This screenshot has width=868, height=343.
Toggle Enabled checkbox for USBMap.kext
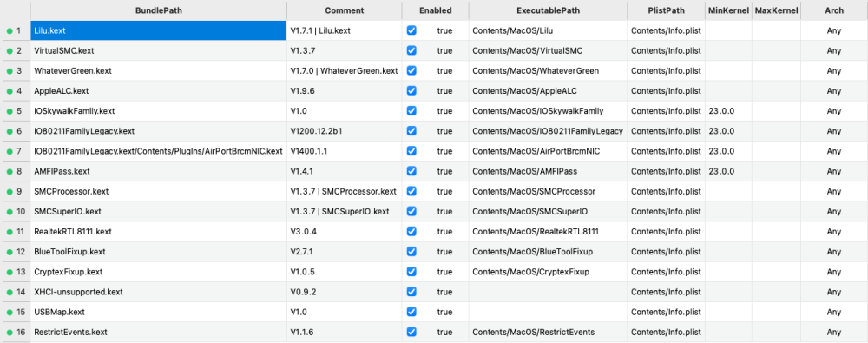click(x=411, y=312)
